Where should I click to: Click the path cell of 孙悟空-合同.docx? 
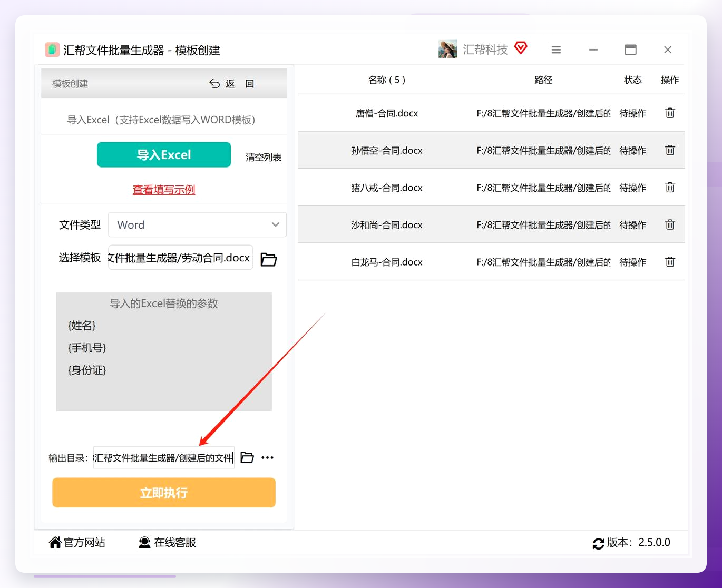(543, 151)
